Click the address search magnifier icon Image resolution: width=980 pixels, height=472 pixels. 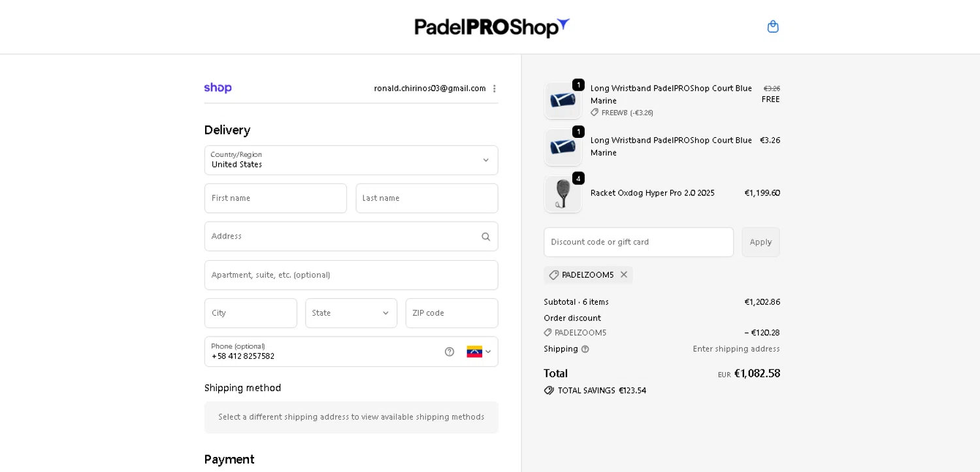tap(485, 237)
